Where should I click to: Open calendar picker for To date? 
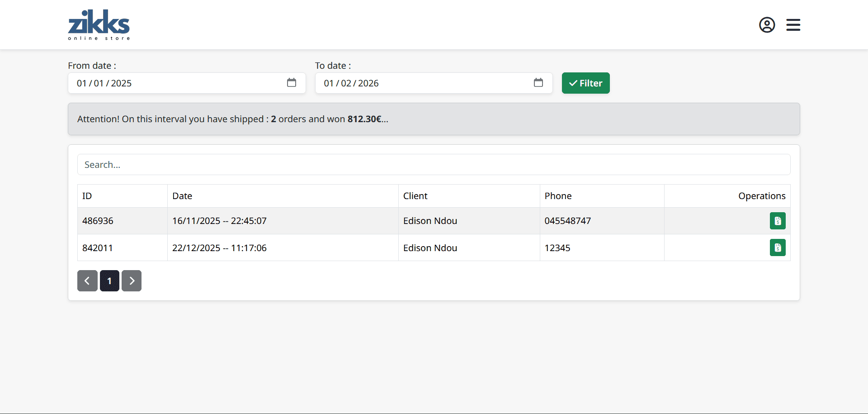coord(538,83)
